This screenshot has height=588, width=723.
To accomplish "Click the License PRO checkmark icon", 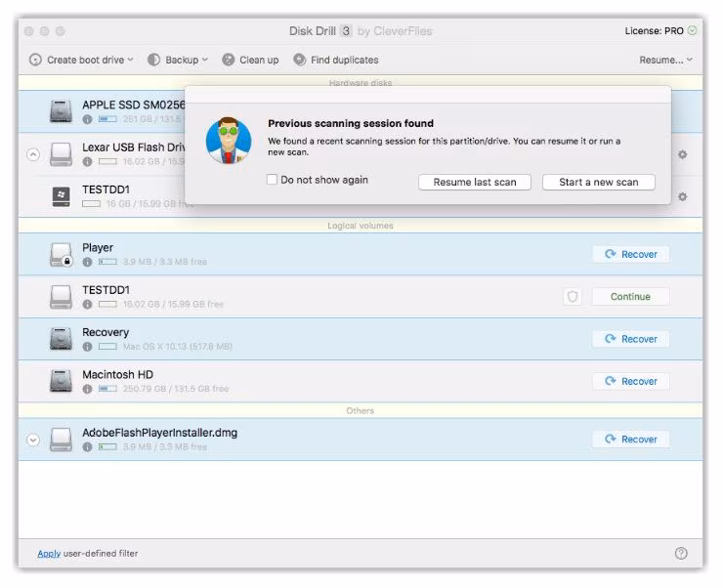I will (692, 31).
